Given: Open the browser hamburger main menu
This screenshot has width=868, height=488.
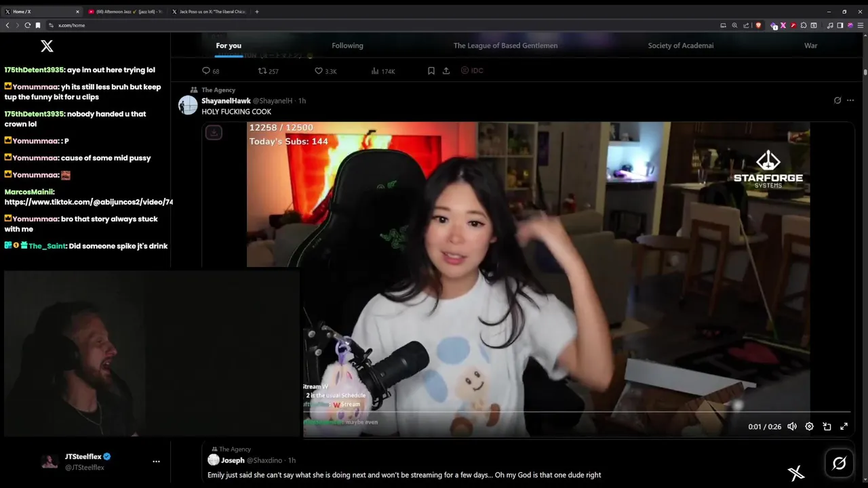Looking at the screenshot, I should point(861,25).
